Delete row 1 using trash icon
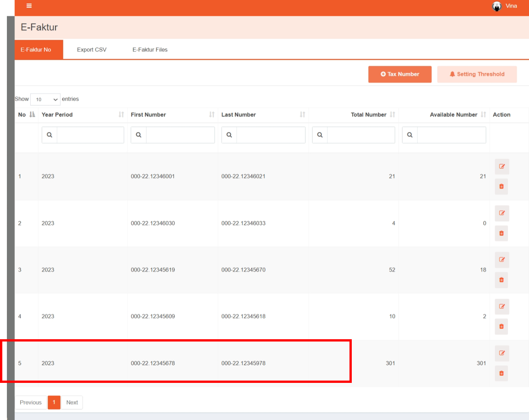This screenshot has width=529, height=420. [x=501, y=186]
